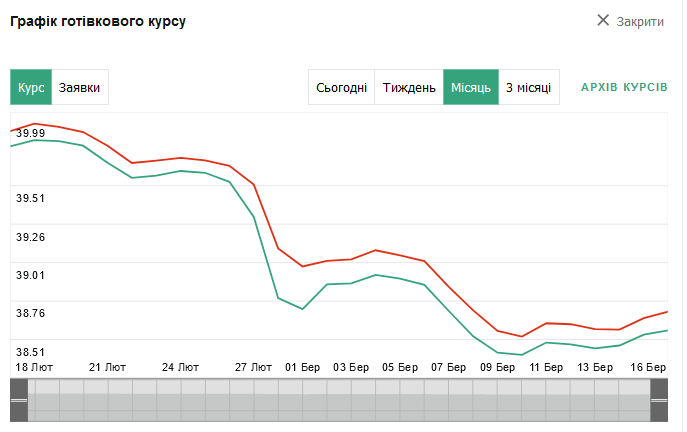
Task: Click the 18 Лют date label
Action: tap(34, 367)
